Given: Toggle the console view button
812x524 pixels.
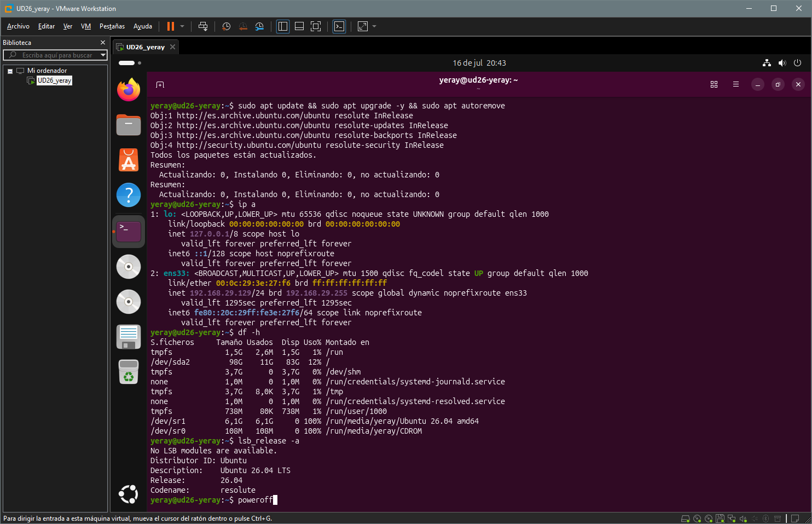Looking at the screenshot, I should 339,26.
